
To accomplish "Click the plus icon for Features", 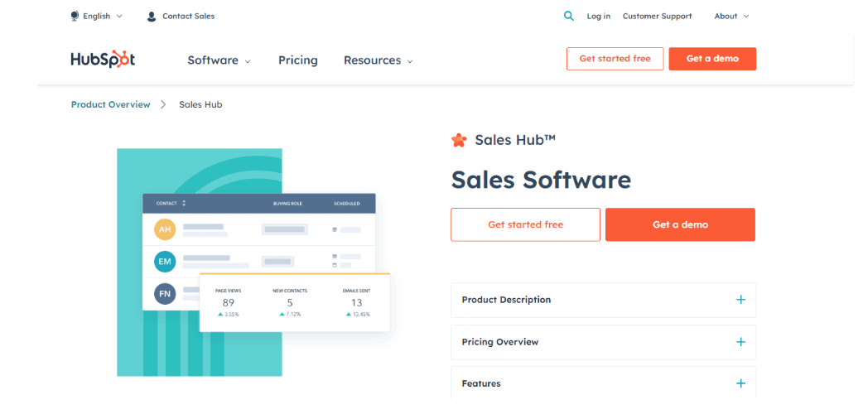I will (740, 383).
